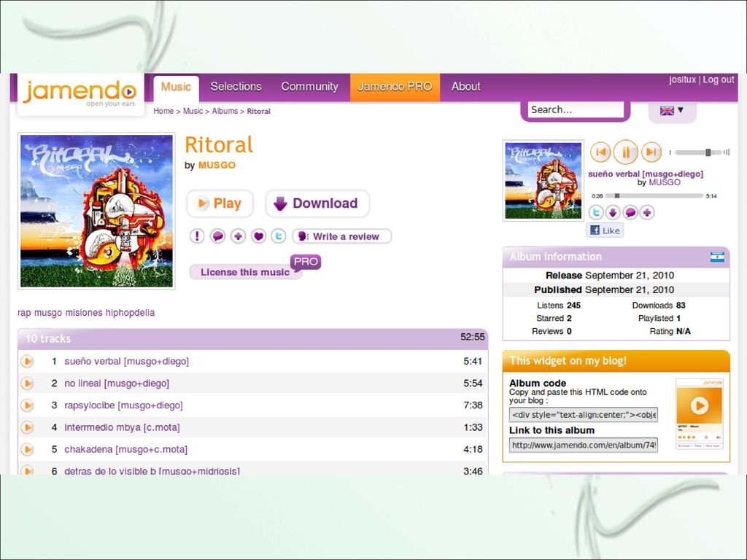Click the Play album button
The height and width of the screenshot is (560, 747).
pyautogui.click(x=220, y=203)
